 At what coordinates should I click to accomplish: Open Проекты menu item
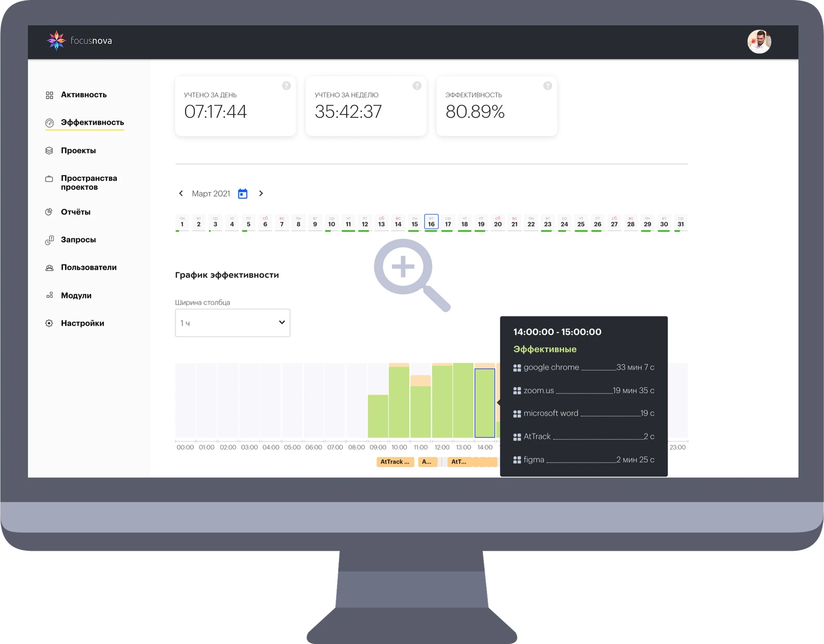pos(78,151)
